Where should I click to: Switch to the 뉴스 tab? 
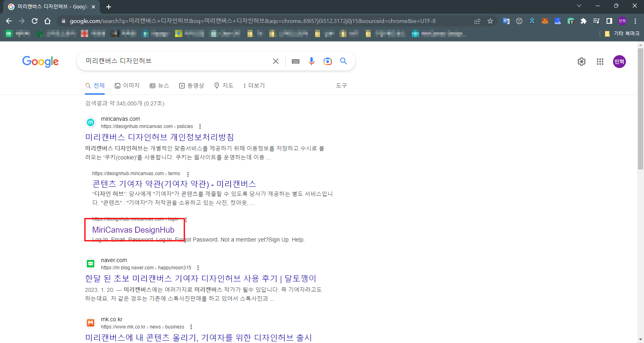(159, 85)
